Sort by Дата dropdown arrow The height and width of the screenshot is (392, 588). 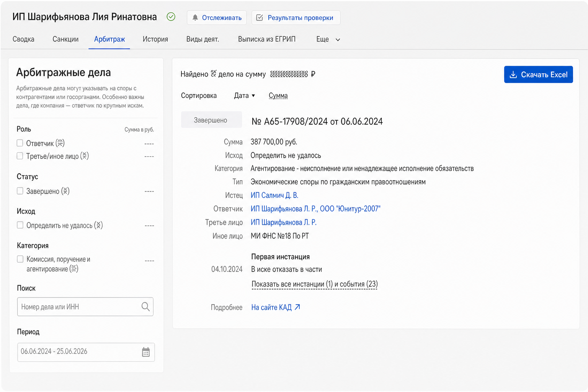pyautogui.click(x=253, y=96)
